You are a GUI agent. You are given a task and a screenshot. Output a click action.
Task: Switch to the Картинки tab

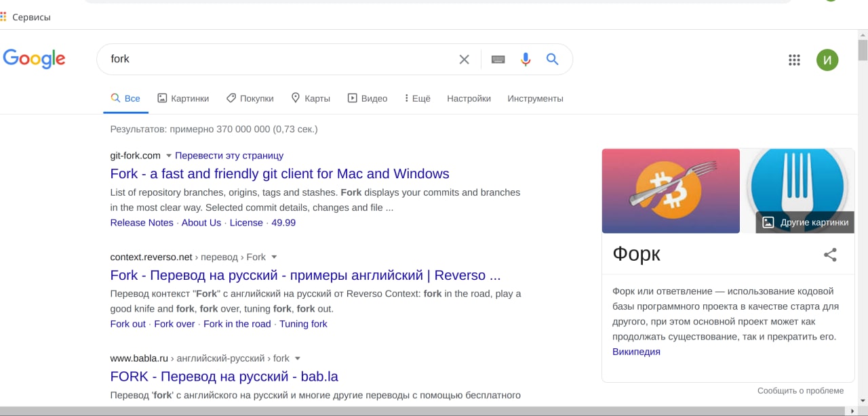(183, 98)
